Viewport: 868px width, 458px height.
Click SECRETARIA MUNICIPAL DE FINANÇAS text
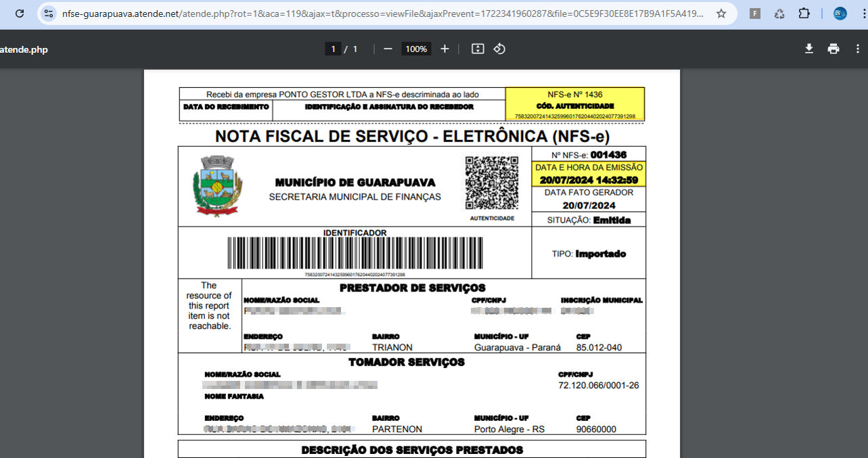355,197
